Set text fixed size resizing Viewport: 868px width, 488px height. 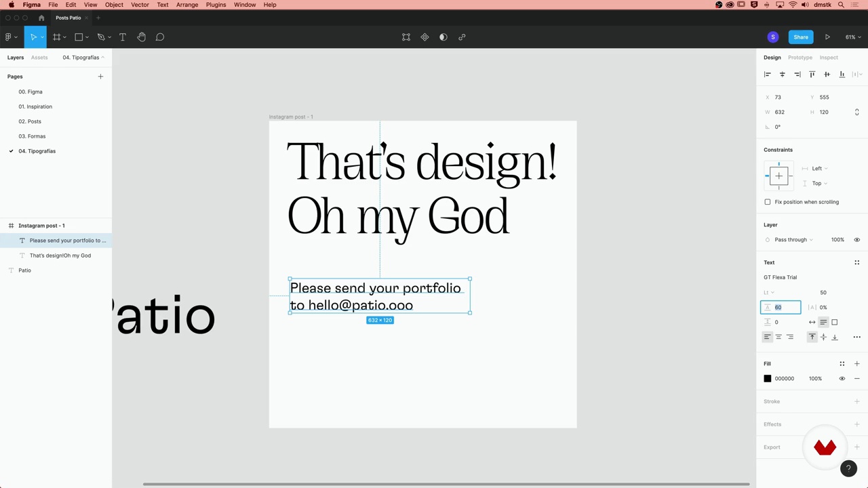[x=835, y=323]
